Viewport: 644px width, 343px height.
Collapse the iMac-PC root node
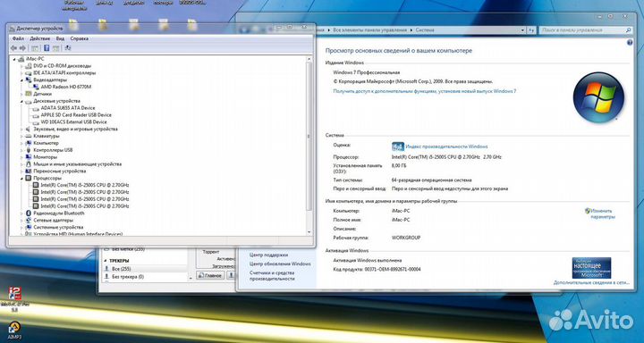[14, 59]
